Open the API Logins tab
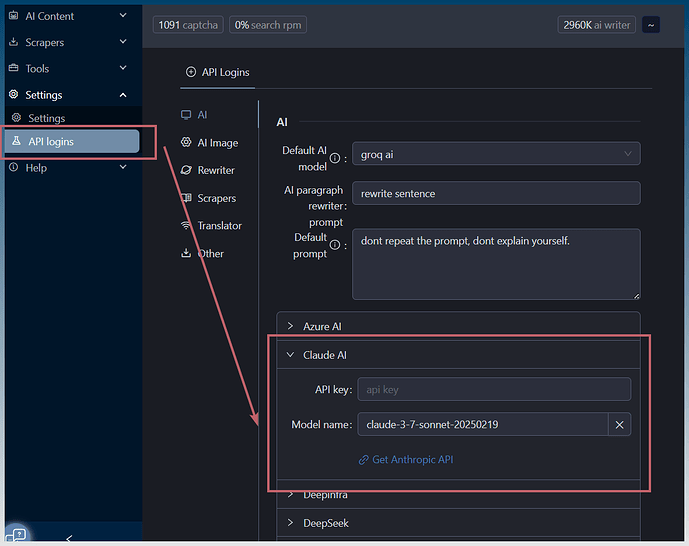The width and height of the screenshot is (689, 546). coord(218,72)
